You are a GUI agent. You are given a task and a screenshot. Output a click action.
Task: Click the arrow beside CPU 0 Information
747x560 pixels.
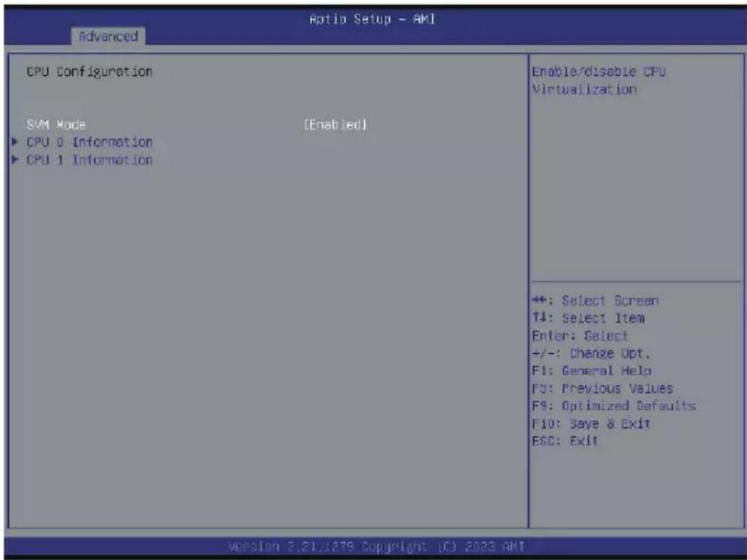click(x=15, y=142)
